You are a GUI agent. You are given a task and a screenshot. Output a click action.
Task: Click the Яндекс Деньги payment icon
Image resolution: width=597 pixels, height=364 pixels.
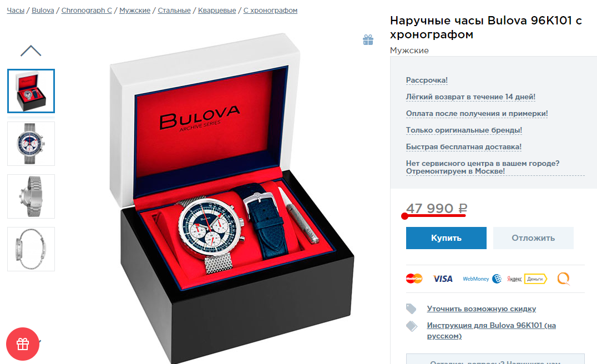[x=527, y=279]
